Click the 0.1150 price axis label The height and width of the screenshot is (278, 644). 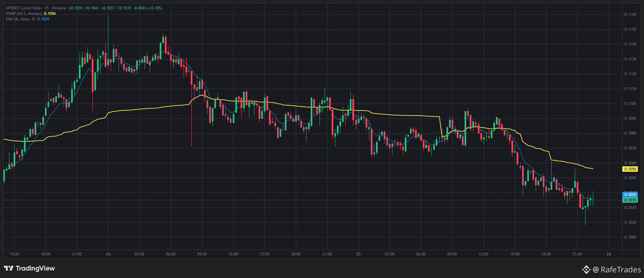[x=630, y=29]
